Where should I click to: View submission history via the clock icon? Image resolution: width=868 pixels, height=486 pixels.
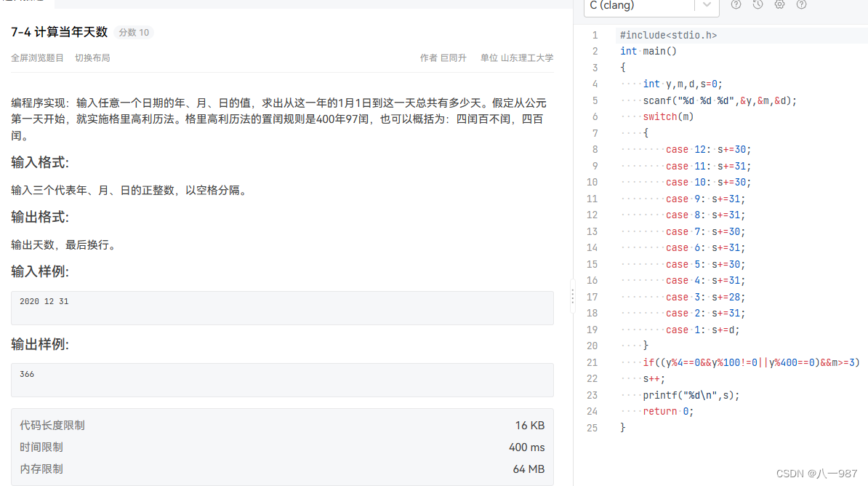758,4
